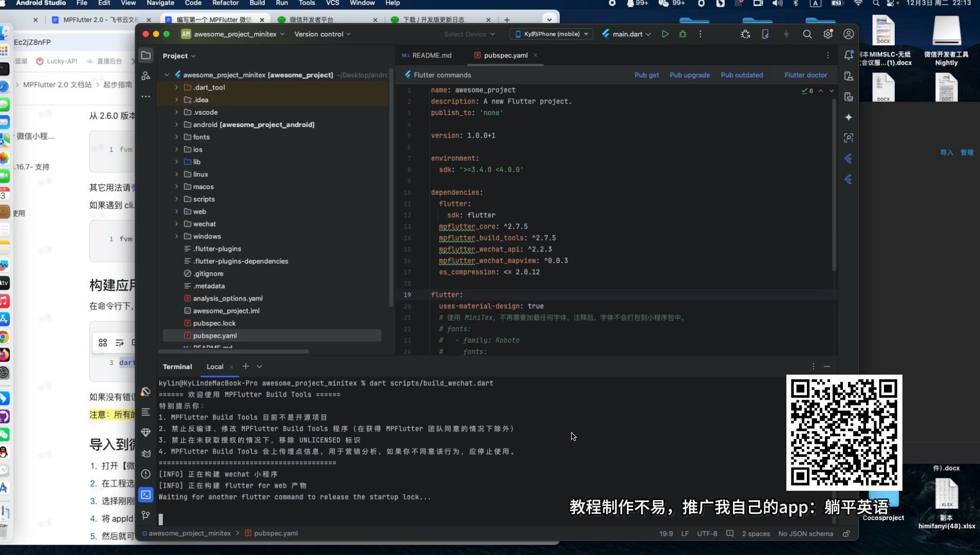The image size is (980, 555).
Task: Run main.dart with the play icon
Action: point(665,34)
